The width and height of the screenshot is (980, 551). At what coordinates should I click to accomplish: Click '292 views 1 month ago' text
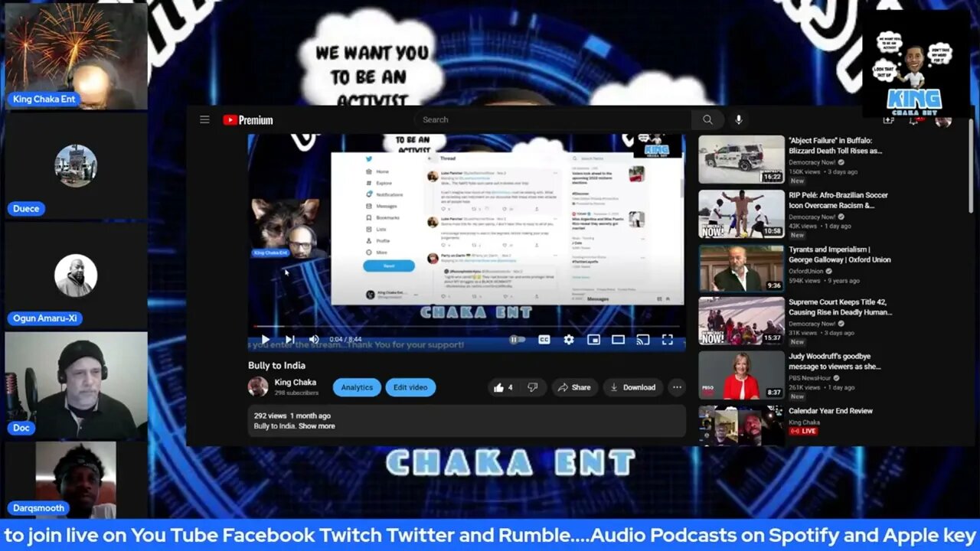292,416
